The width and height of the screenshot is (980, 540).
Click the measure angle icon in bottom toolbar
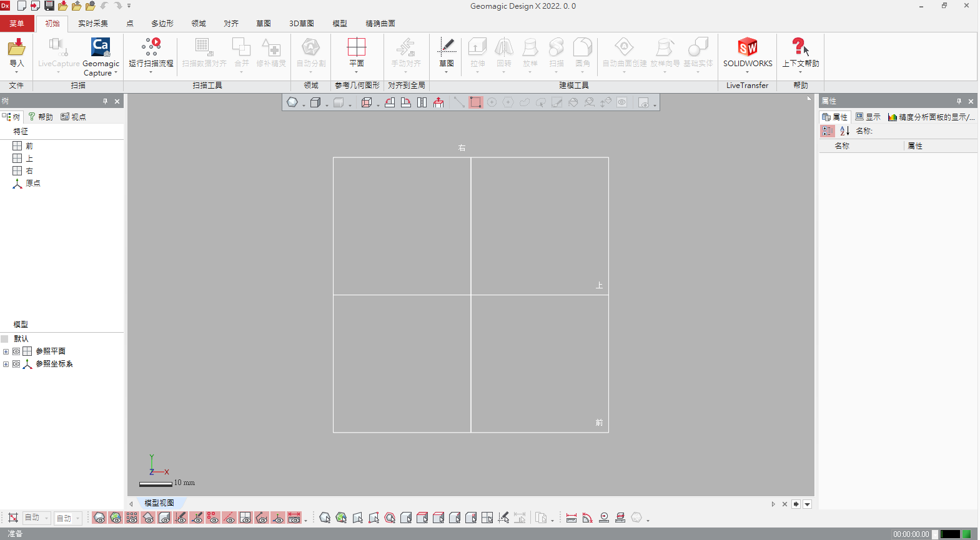(x=588, y=518)
